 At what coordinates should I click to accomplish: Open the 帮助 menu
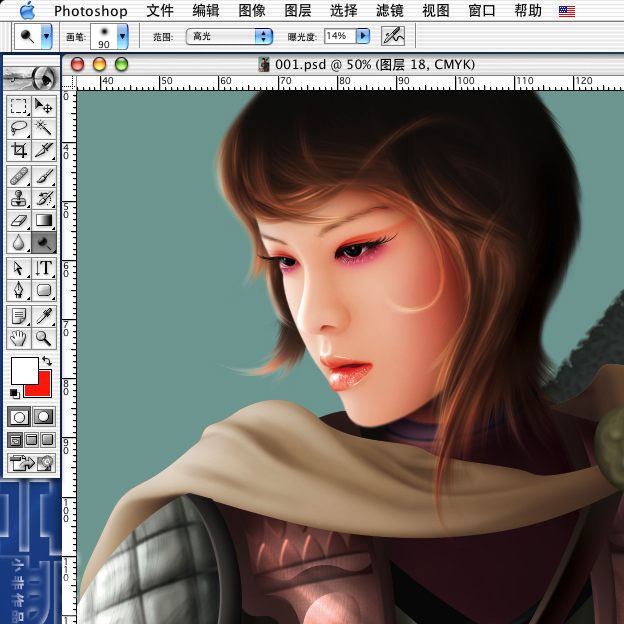click(528, 11)
